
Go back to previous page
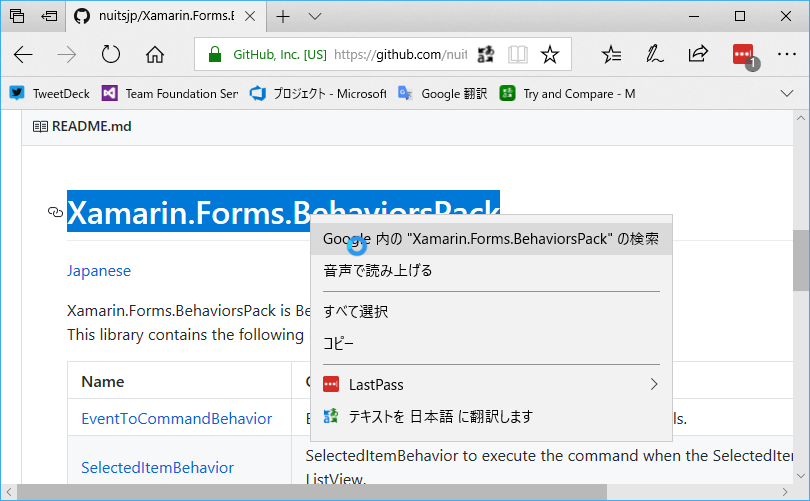coord(23,54)
